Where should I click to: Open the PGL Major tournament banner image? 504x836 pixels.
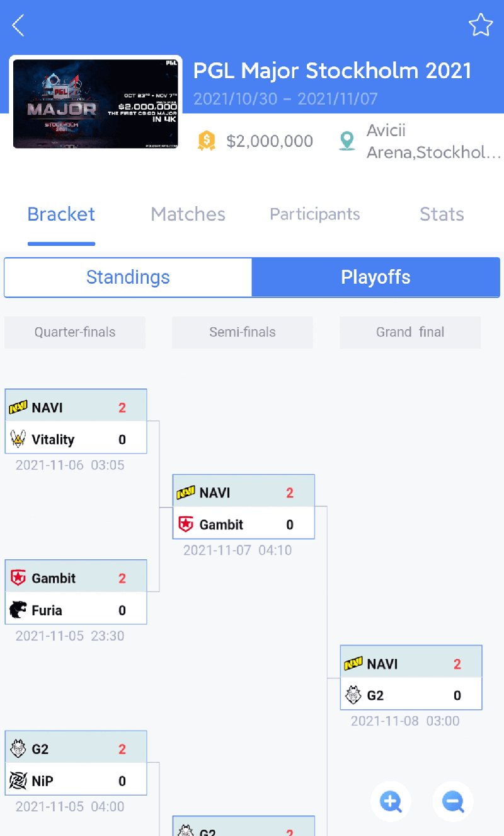click(x=96, y=104)
